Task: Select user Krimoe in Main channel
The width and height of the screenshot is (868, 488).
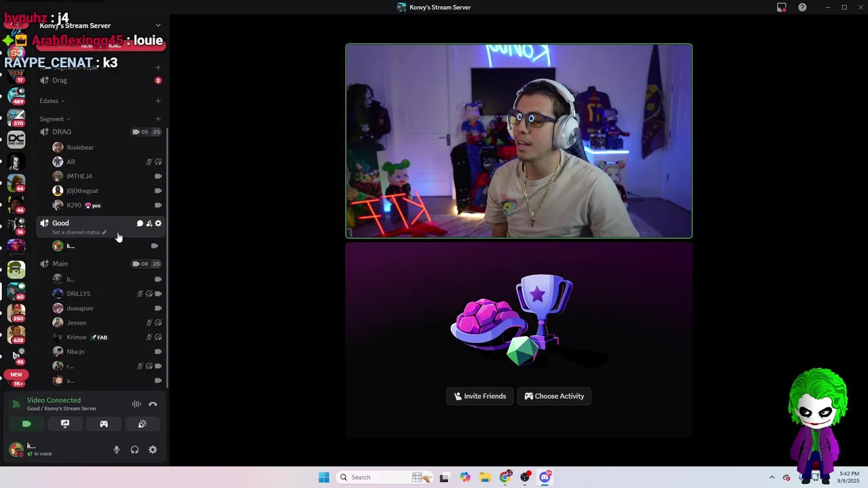Action: [x=106, y=337]
